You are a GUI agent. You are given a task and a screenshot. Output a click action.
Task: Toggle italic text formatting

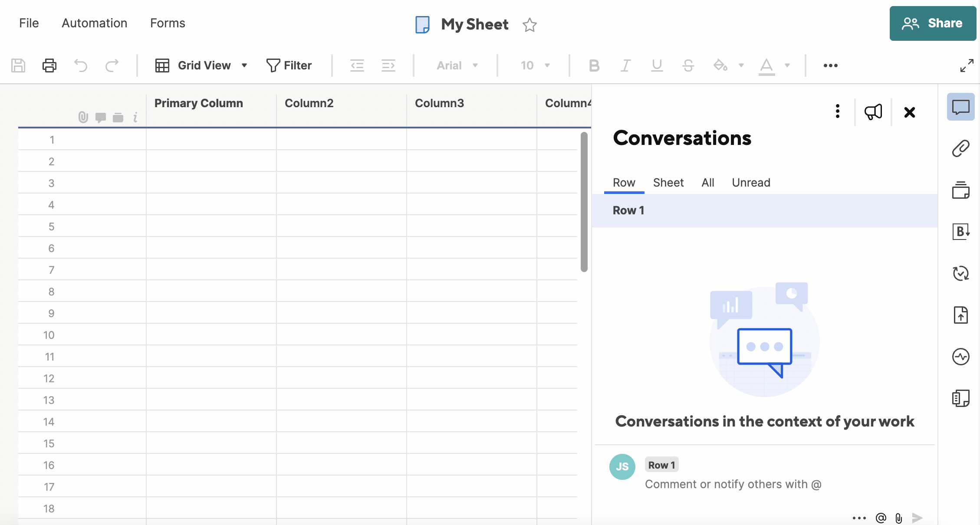click(625, 66)
